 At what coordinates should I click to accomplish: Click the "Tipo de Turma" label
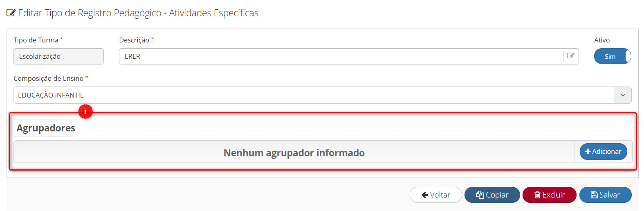(x=36, y=40)
